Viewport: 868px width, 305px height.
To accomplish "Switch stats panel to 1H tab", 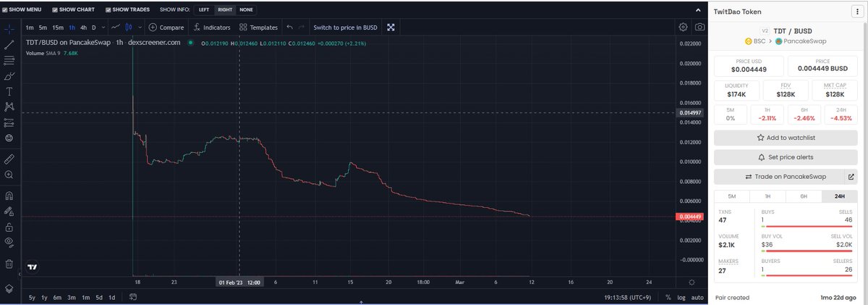I will tap(767, 196).
